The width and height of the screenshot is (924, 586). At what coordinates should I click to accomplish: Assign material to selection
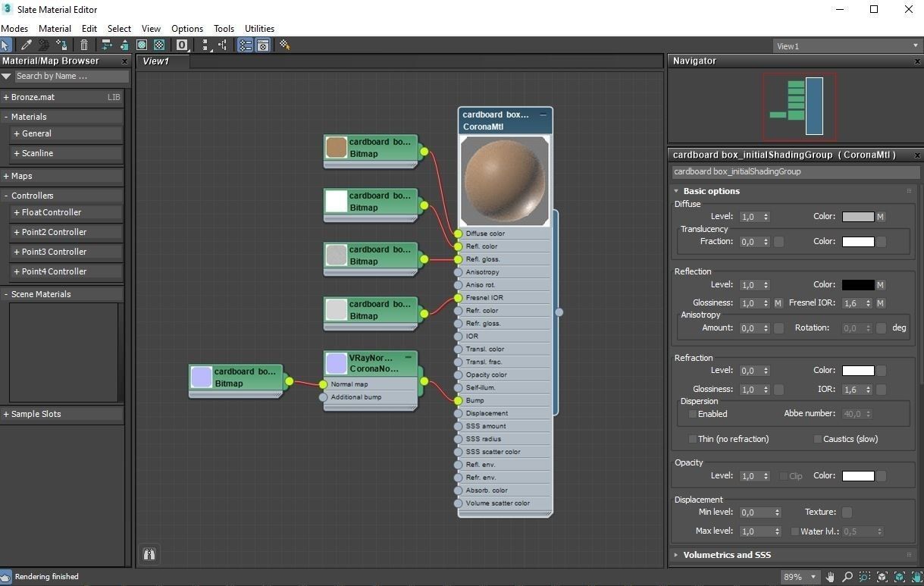[62, 45]
